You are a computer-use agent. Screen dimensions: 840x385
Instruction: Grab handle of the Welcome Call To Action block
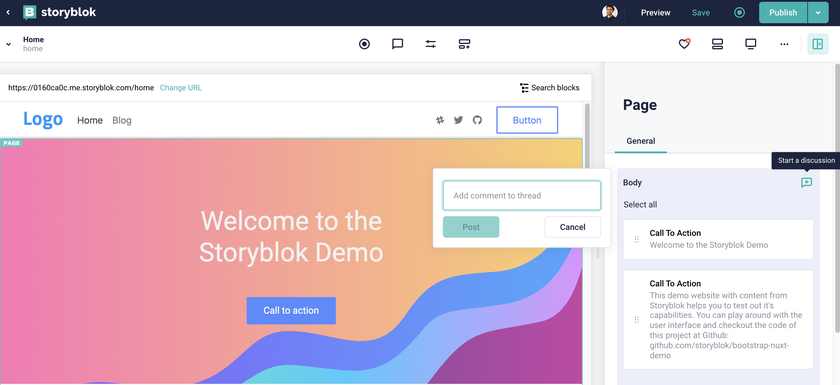coord(636,239)
